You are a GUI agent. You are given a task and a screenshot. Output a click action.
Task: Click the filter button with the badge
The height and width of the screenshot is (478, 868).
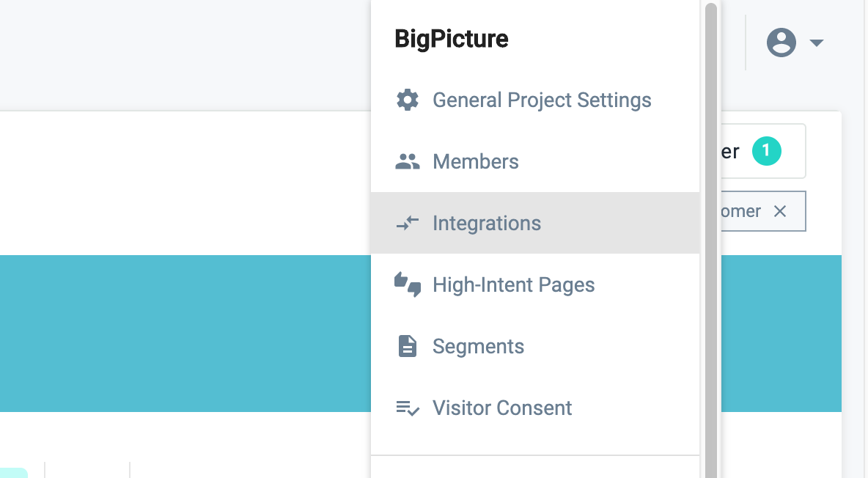[762, 151]
